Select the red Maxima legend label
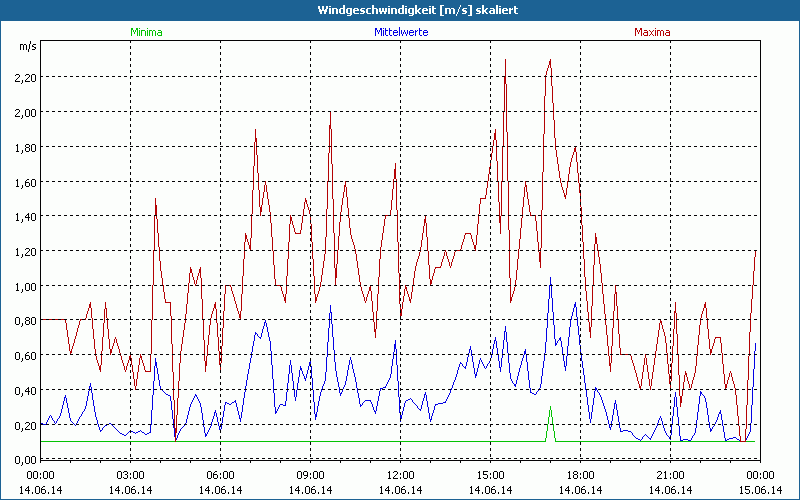 pyautogui.click(x=653, y=32)
